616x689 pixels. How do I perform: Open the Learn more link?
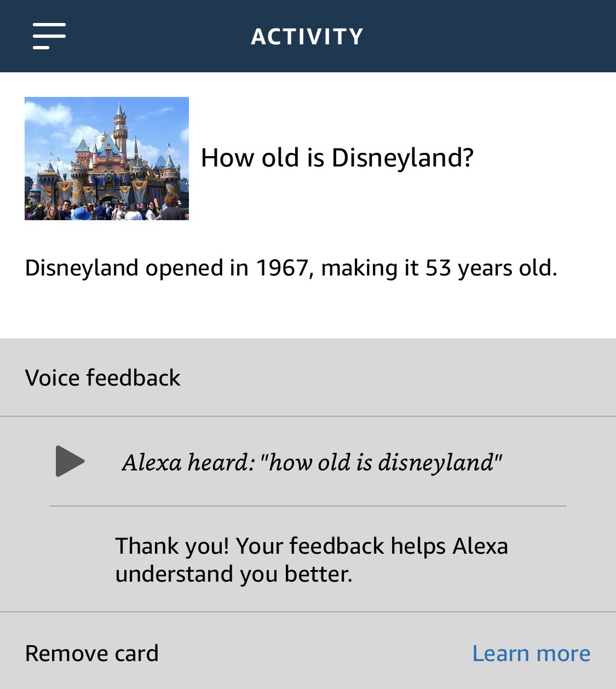tap(531, 653)
